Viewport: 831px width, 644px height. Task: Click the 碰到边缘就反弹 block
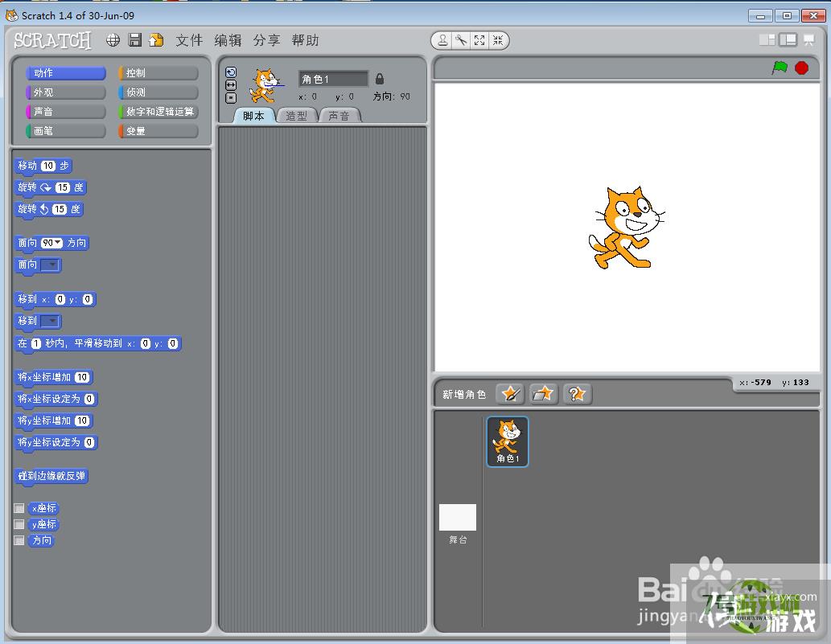[x=51, y=476]
